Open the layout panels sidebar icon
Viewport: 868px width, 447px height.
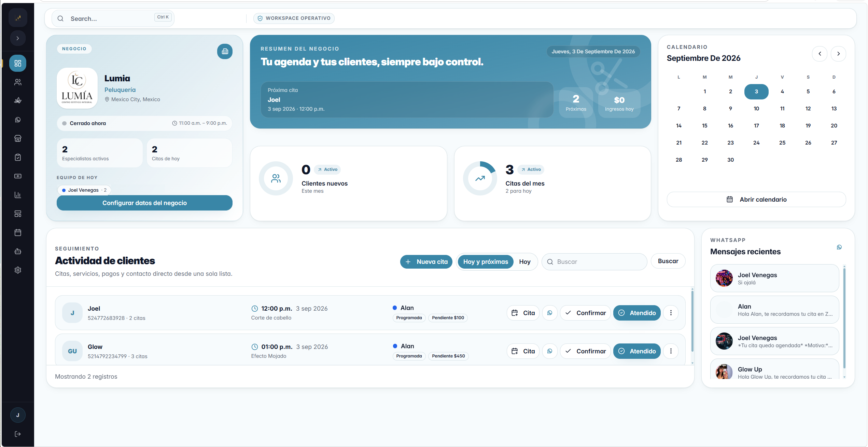coord(18,214)
